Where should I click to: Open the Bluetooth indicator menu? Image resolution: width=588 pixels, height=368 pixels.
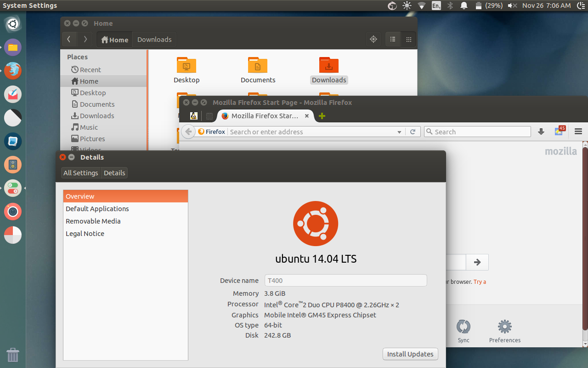[450, 6]
